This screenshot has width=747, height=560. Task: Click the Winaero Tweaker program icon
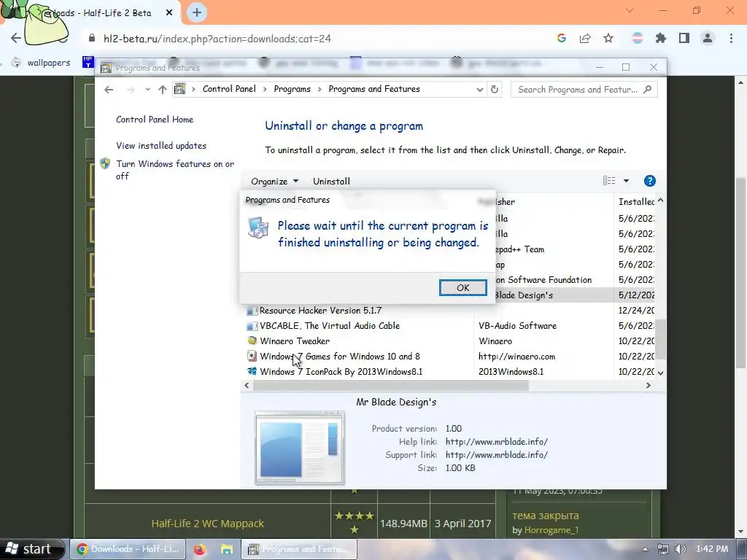(x=252, y=341)
